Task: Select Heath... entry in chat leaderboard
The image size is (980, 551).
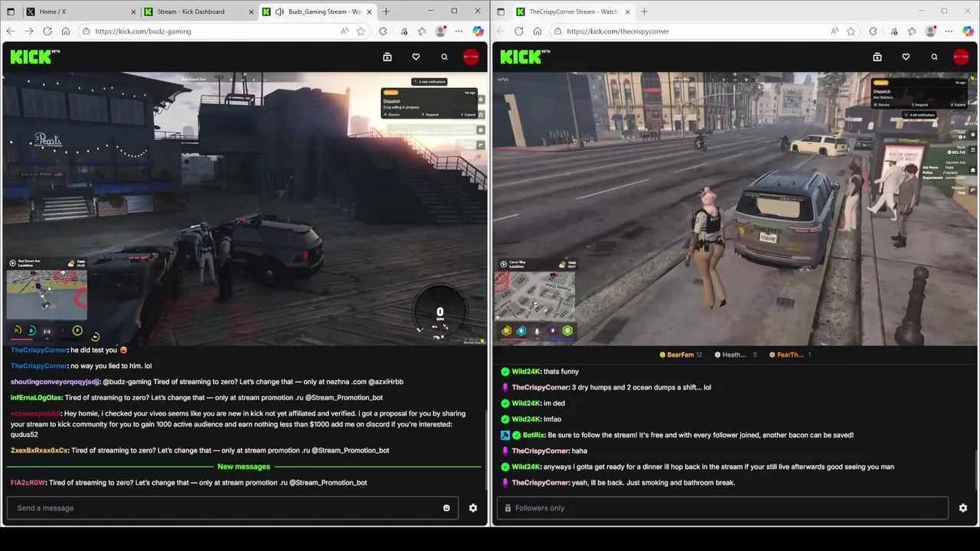Action: coord(736,355)
